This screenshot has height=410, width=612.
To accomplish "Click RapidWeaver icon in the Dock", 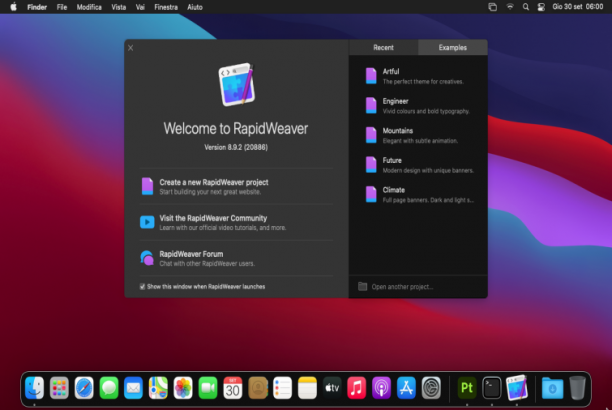I will click(517, 388).
